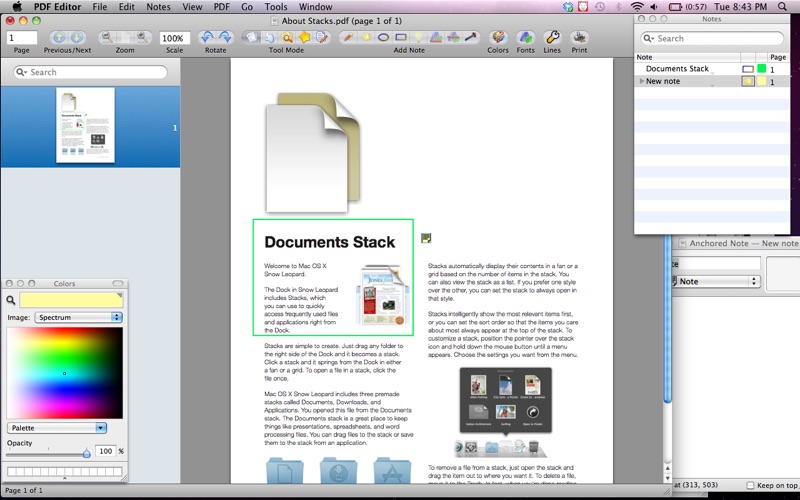Viewport: 800px width, 500px height.
Task: Go to next page with the down arrow
Action: 77,37
